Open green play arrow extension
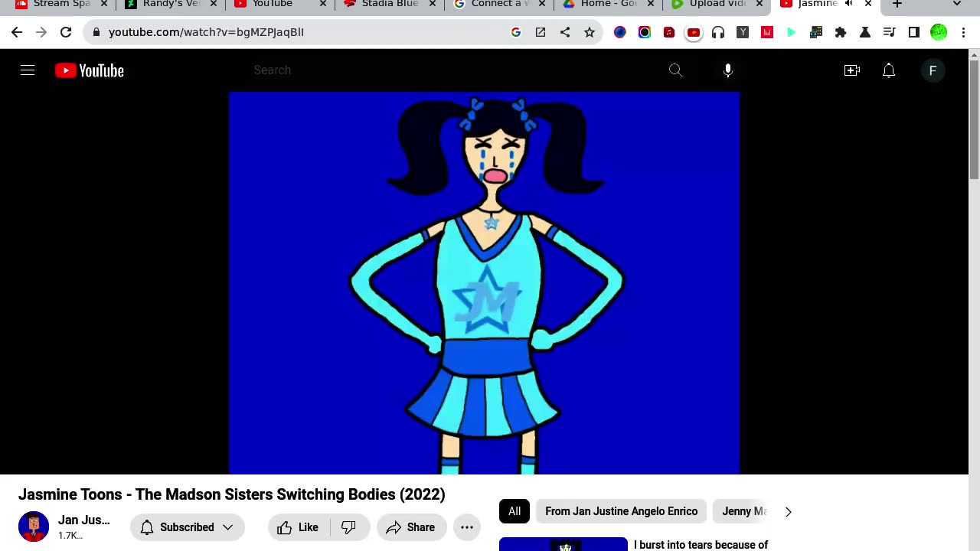 point(792,32)
